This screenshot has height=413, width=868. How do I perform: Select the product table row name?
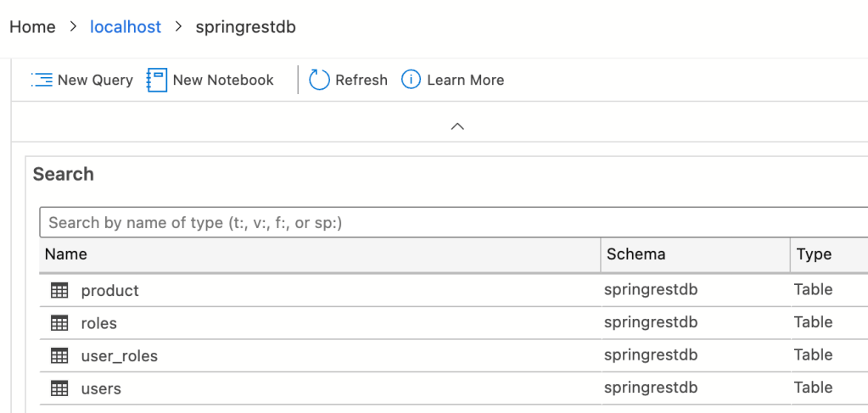(110, 290)
